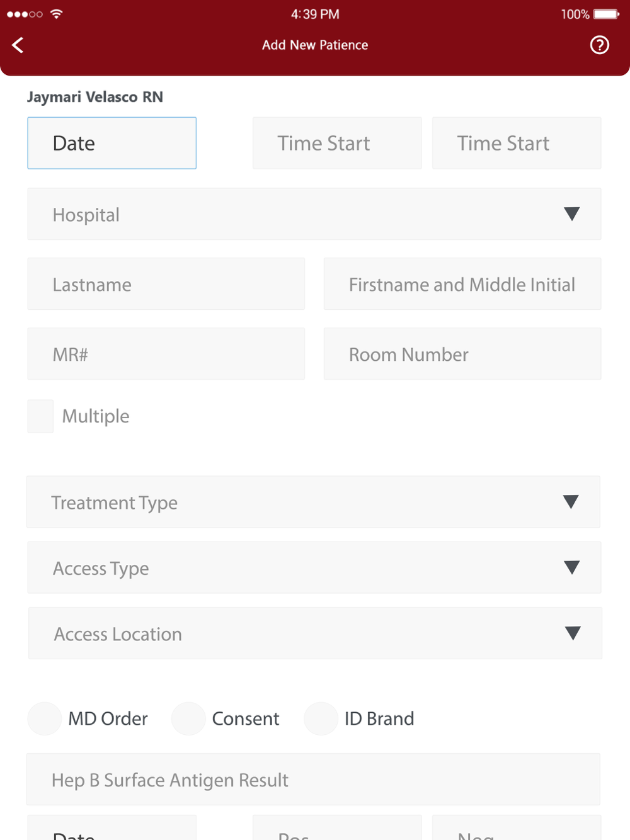Viewport: 630px width, 840px height.
Task: Tap the Wi-Fi status icon
Action: point(56,14)
